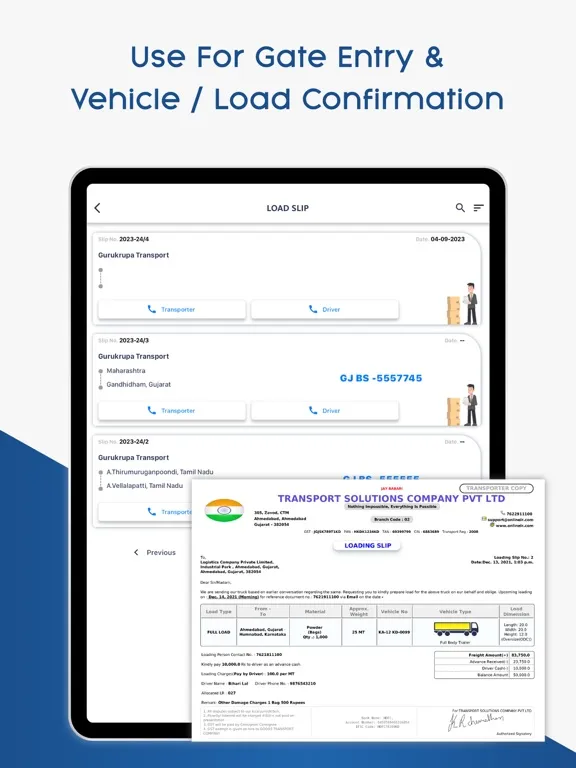Screen dimensions: 576x768
Task: Select date 04-09-2023 on first slip
Action: (448, 239)
